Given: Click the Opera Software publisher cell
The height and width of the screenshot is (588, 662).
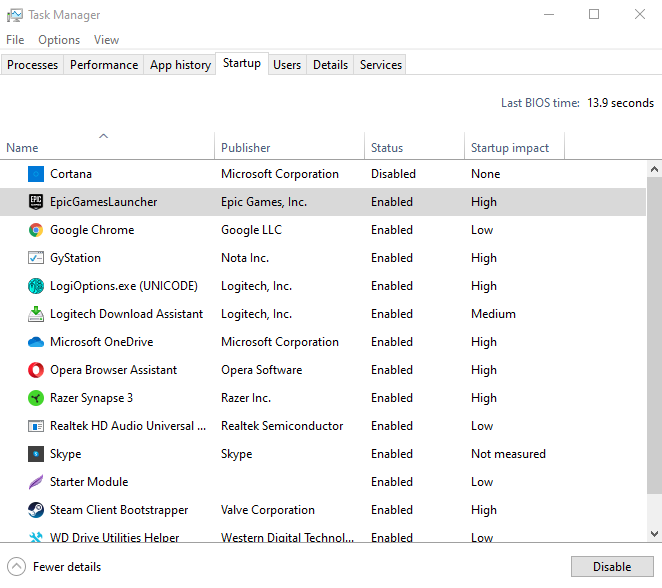Looking at the screenshot, I should pos(261,370).
